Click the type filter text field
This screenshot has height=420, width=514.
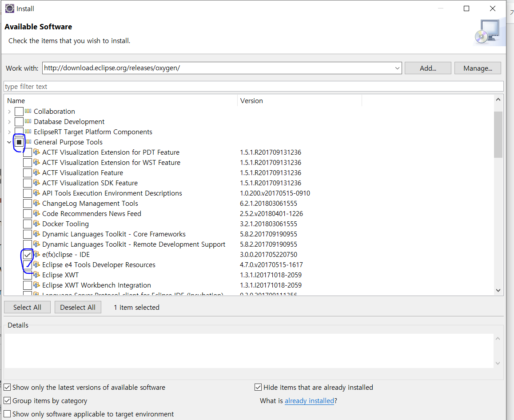pyautogui.click(x=253, y=87)
